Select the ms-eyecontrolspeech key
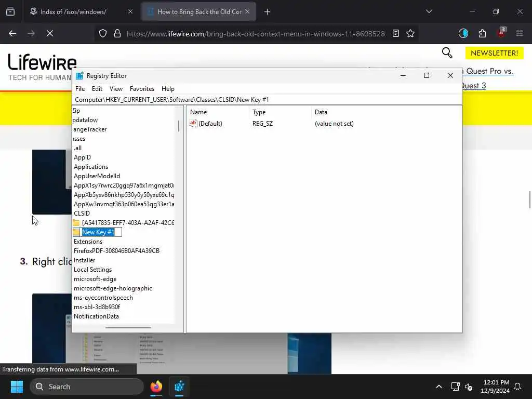 click(x=103, y=298)
